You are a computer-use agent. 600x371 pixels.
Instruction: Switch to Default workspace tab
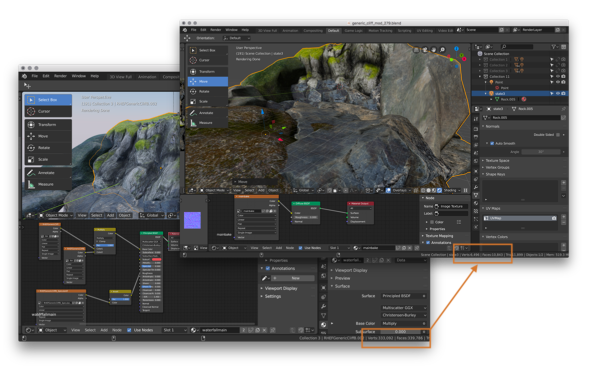(x=333, y=30)
